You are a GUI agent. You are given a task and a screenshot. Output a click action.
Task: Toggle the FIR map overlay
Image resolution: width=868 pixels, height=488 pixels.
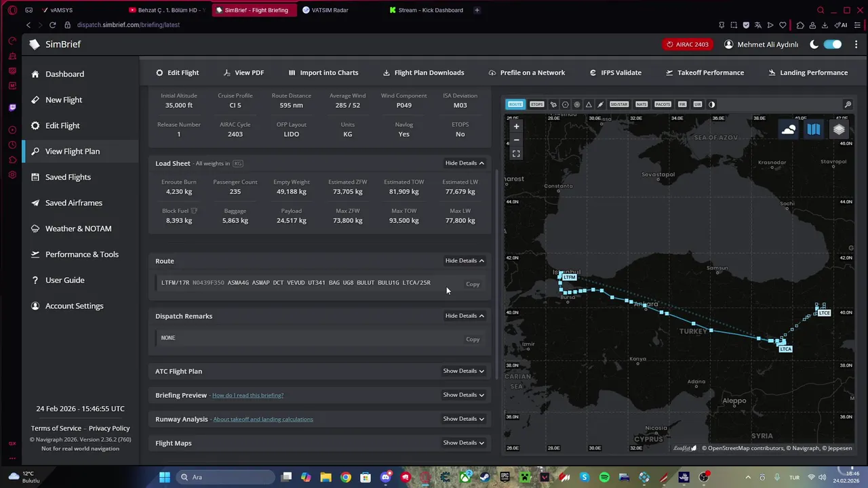pyautogui.click(x=682, y=104)
